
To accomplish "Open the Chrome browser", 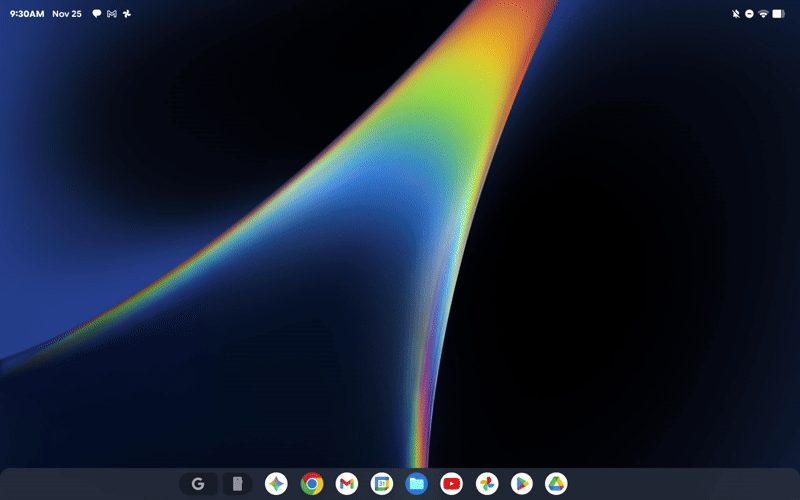I will pyautogui.click(x=312, y=484).
